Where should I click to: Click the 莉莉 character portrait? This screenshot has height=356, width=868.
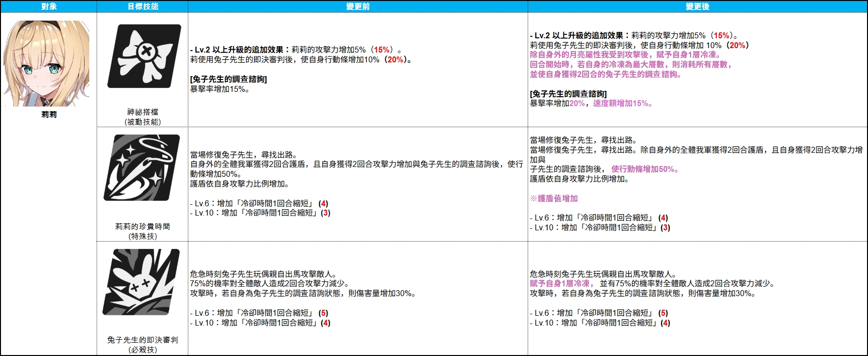coord(47,63)
